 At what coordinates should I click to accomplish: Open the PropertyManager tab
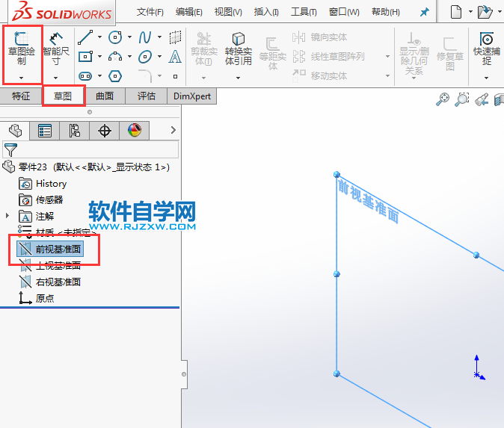[x=44, y=131]
